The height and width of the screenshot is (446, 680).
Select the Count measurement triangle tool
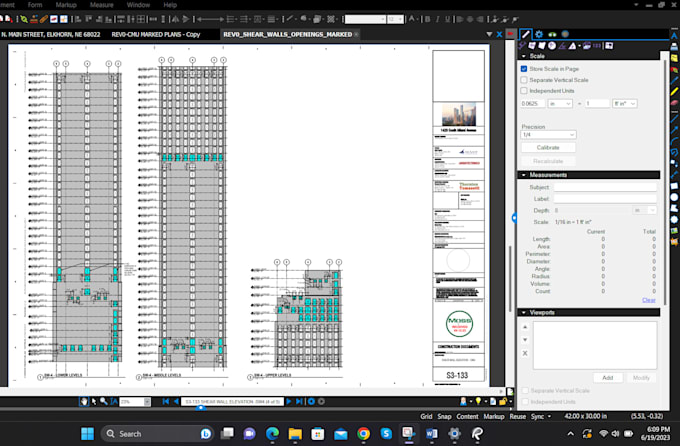(x=572, y=46)
